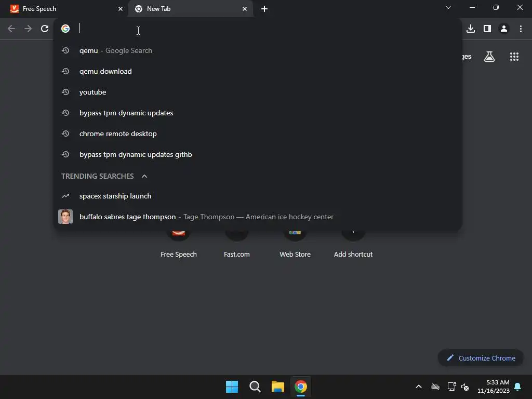Open the notification bell icon

coord(518,387)
